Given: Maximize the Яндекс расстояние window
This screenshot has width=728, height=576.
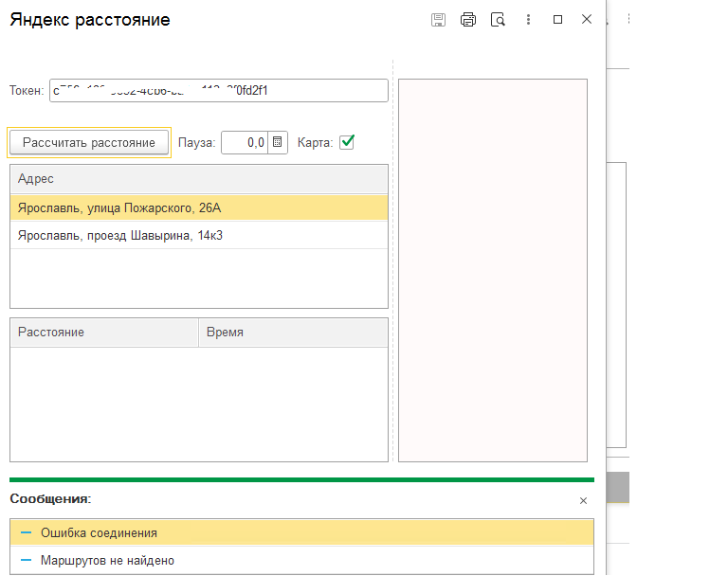Looking at the screenshot, I should pos(557,20).
